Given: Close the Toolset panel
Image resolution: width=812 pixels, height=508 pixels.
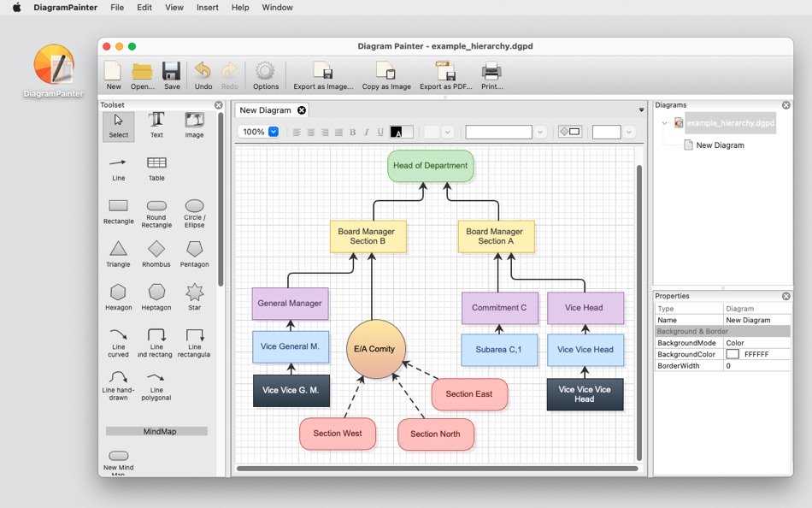Looking at the screenshot, I should click(219, 105).
